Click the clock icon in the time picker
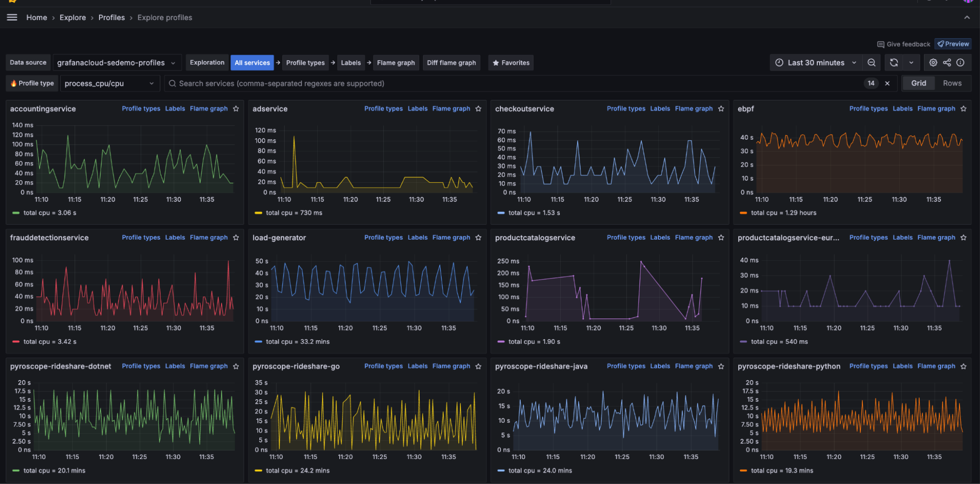This screenshot has width=980, height=484. [x=779, y=62]
